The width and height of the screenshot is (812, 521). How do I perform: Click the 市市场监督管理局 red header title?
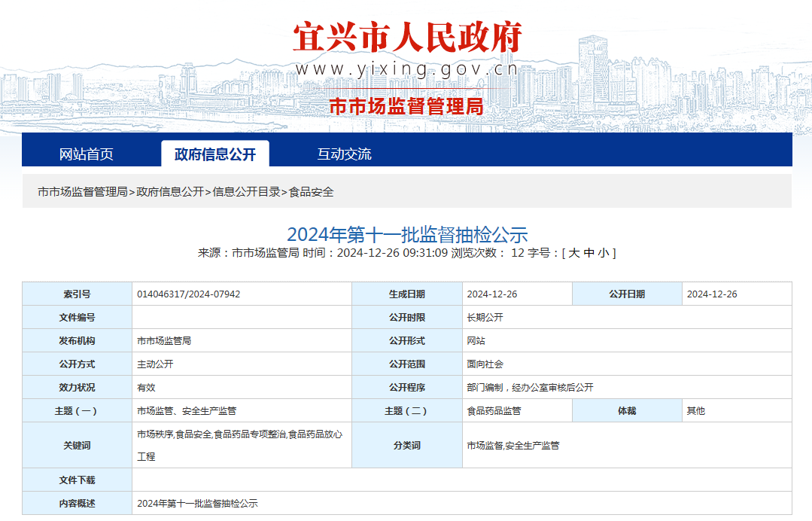point(406,106)
